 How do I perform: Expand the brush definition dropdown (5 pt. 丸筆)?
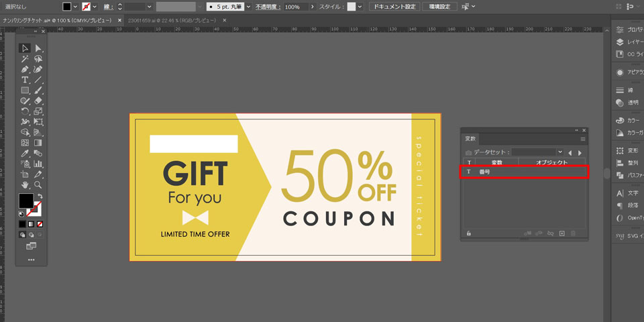(248, 7)
